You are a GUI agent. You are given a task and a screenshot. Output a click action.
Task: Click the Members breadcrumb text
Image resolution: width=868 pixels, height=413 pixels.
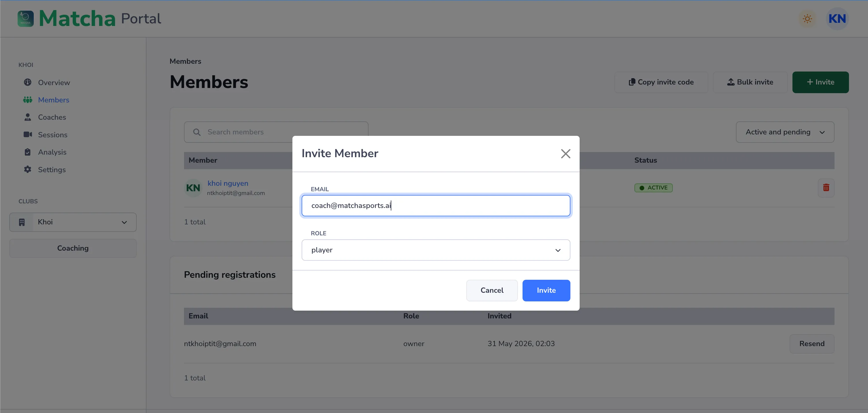[x=185, y=62]
